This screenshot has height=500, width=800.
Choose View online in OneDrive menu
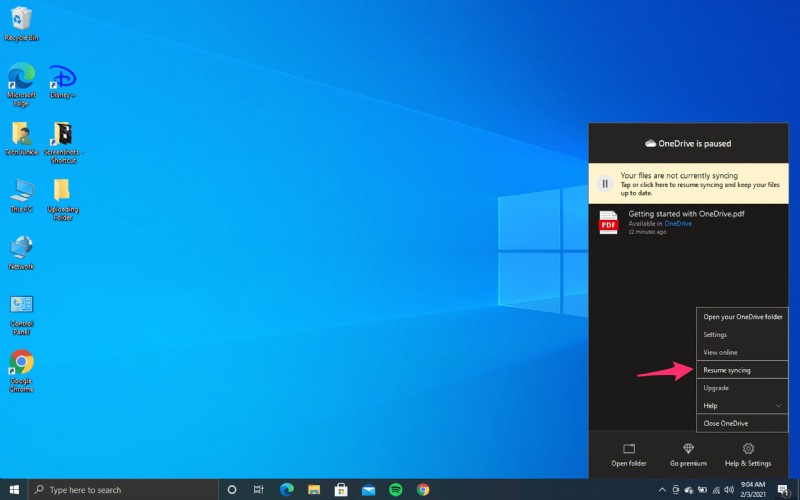coord(742,352)
